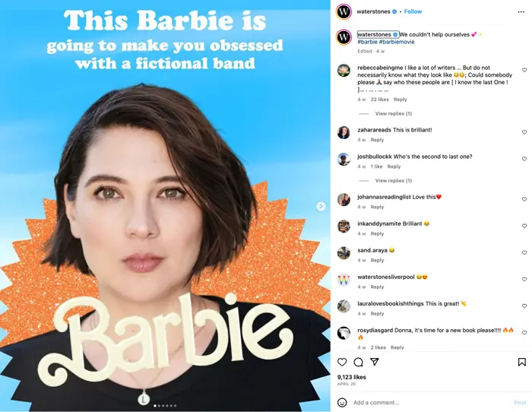Viewport: 532px width, 412px height.
Task: Go to the next carousel slide arrow
Action: 321,206
